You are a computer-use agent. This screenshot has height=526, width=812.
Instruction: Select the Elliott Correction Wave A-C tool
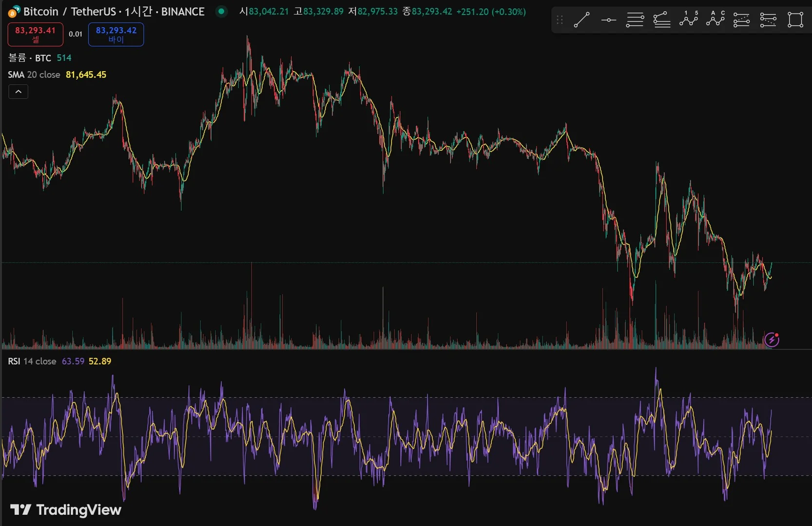pos(715,20)
